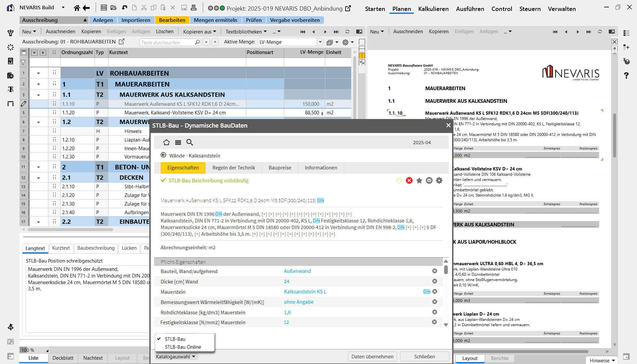Click the print icon in the top toolbar
Image resolution: width=637 pixels, height=364 pixels.
click(194, 8)
